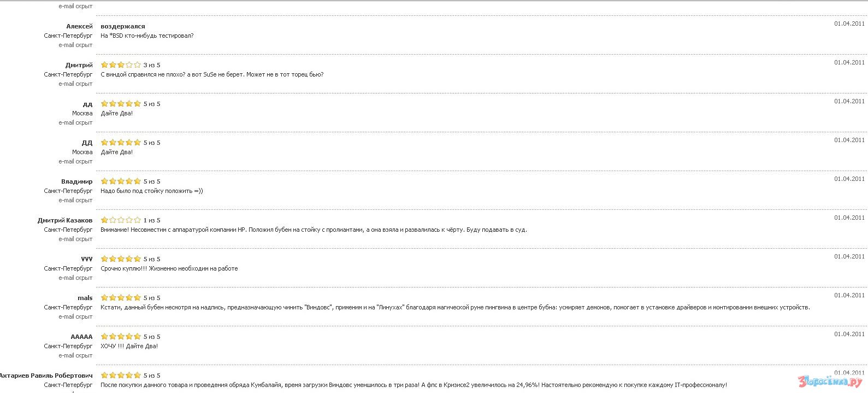Click 'e-mail скрыт' under reviewer mals

[75, 316]
